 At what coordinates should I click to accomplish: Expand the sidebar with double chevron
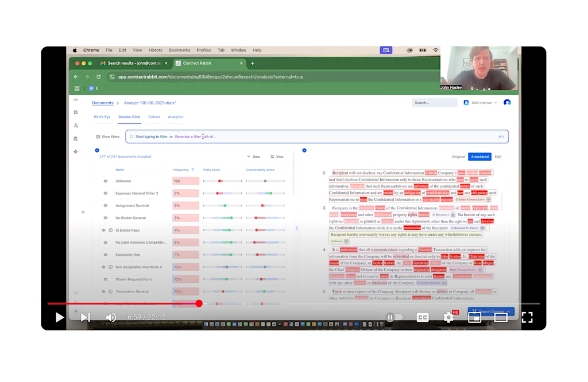(x=83, y=212)
